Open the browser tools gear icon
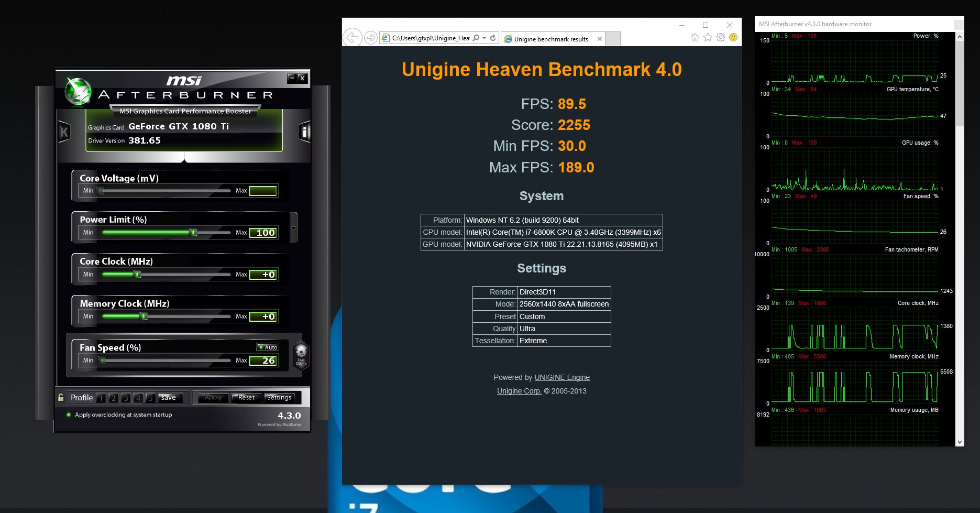 point(721,37)
